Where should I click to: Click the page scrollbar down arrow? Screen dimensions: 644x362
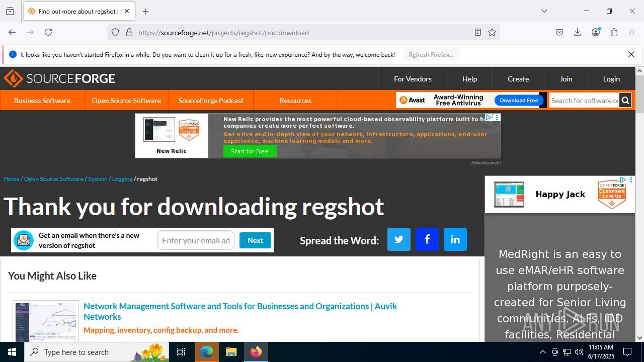click(x=639, y=337)
